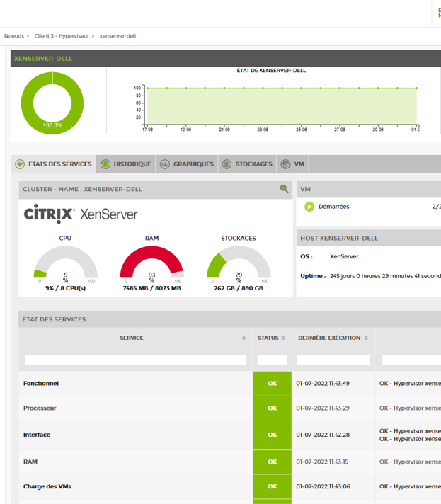Open the Graphiques tab
The image size is (441, 504).
(187, 164)
